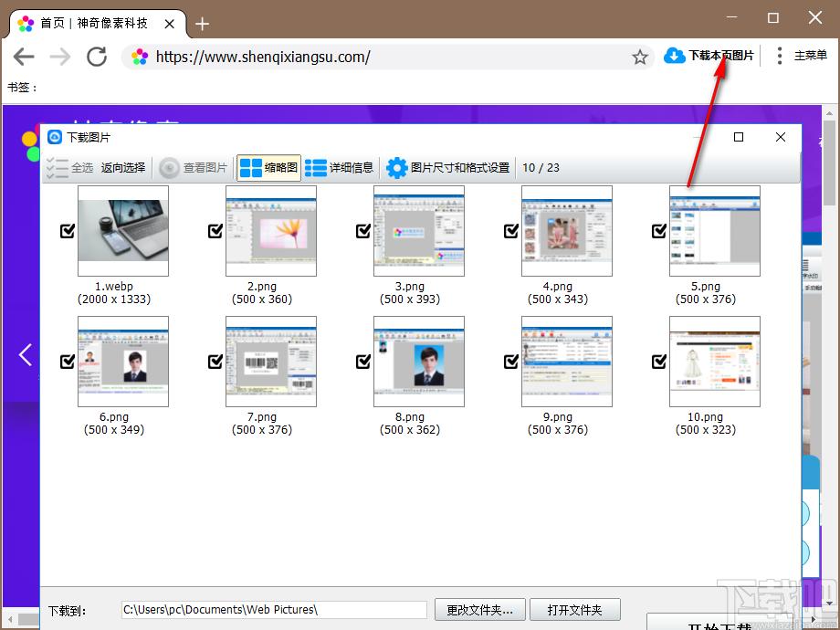The height and width of the screenshot is (630, 840).
Task: Select the 4.png thumbnail
Action: pyautogui.click(x=567, y=231)
